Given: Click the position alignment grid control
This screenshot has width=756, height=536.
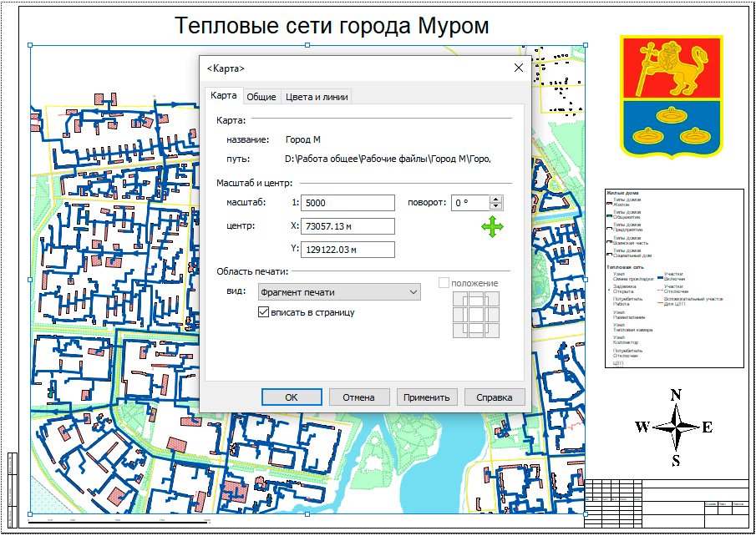Looking at the screenshot, I should pyautogui.click(x=475, y=314).
